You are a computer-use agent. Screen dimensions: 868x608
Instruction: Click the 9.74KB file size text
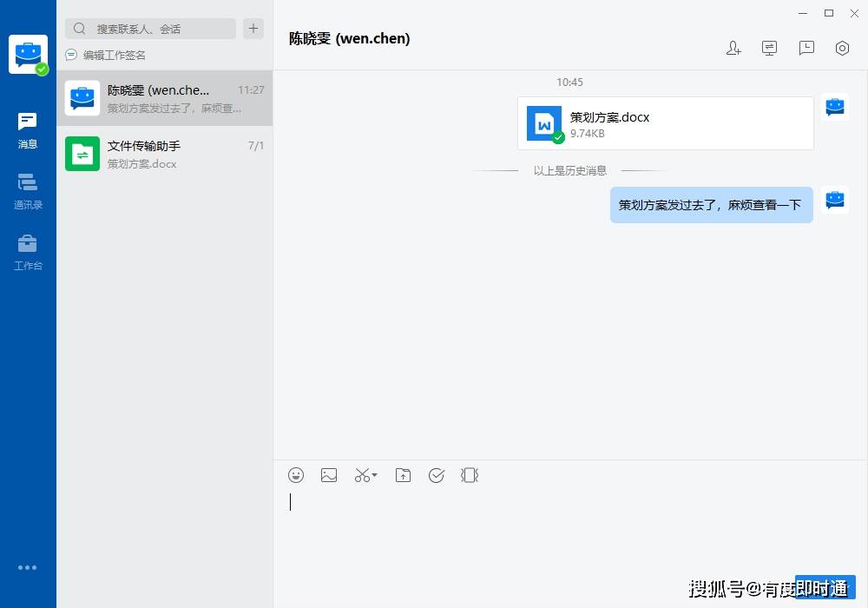[588, 134]
